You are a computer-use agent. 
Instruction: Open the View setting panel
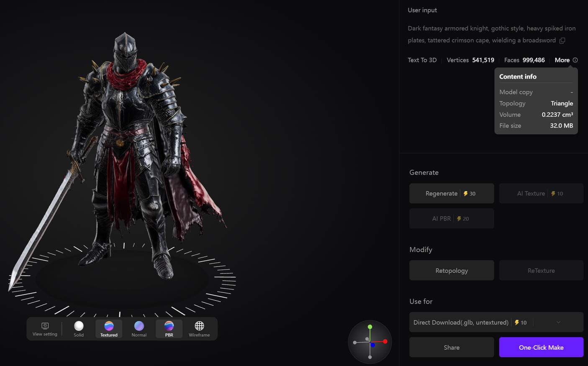tap(45, 328)
